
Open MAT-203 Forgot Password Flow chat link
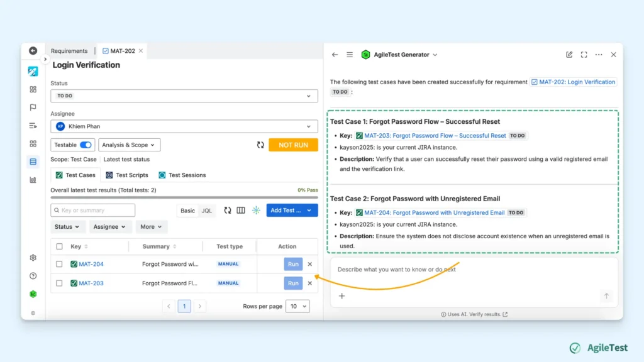(435, 136)
